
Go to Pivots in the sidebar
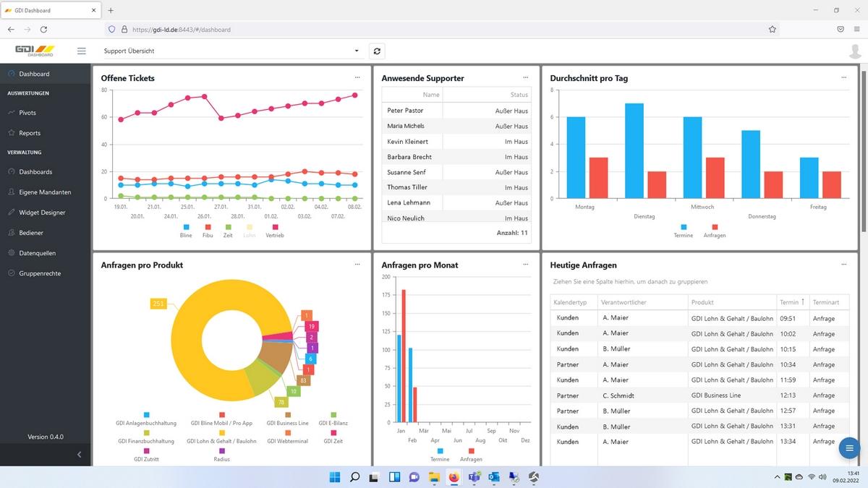point(27,113)
